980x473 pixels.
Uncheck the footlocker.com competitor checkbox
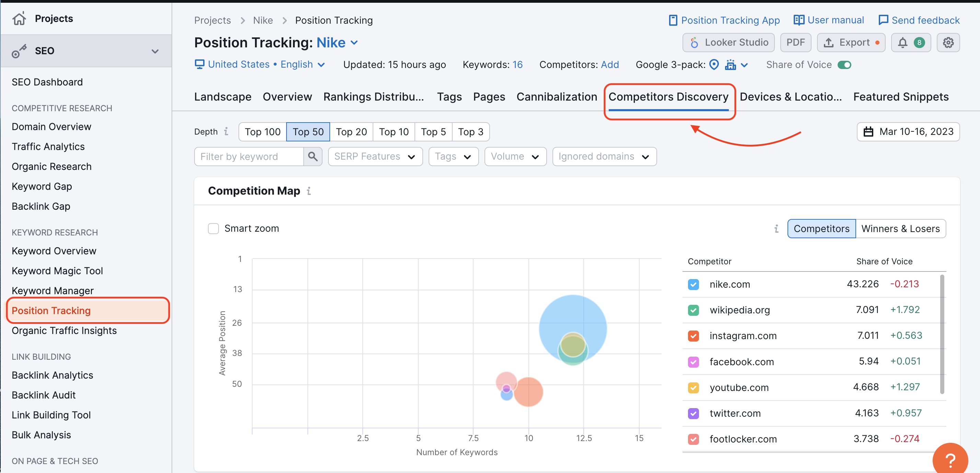pyautogui.click(x=693, y=439)
